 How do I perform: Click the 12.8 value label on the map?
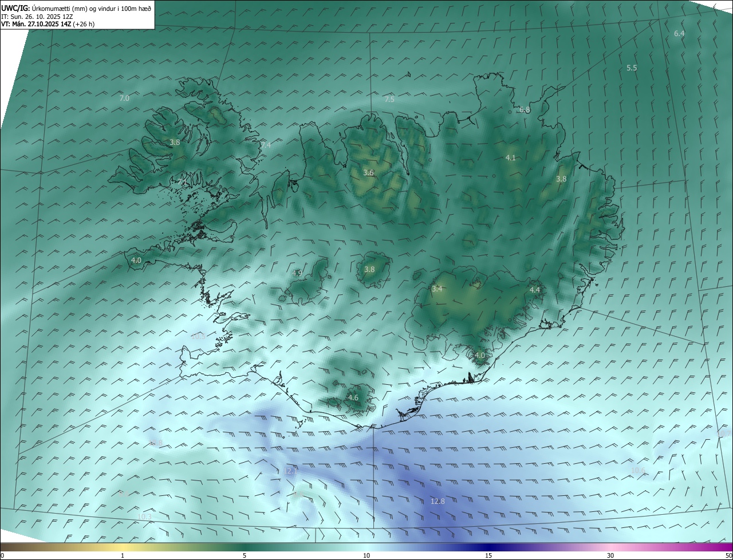[x=438, y=502]
